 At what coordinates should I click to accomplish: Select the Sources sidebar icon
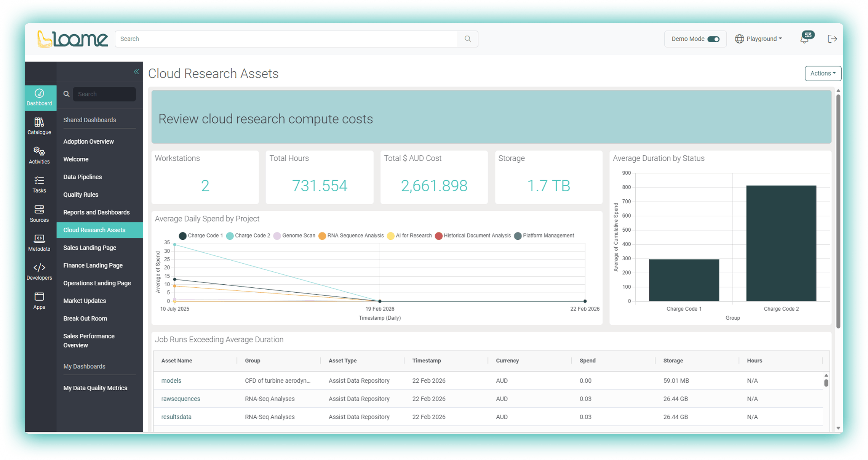40,213
